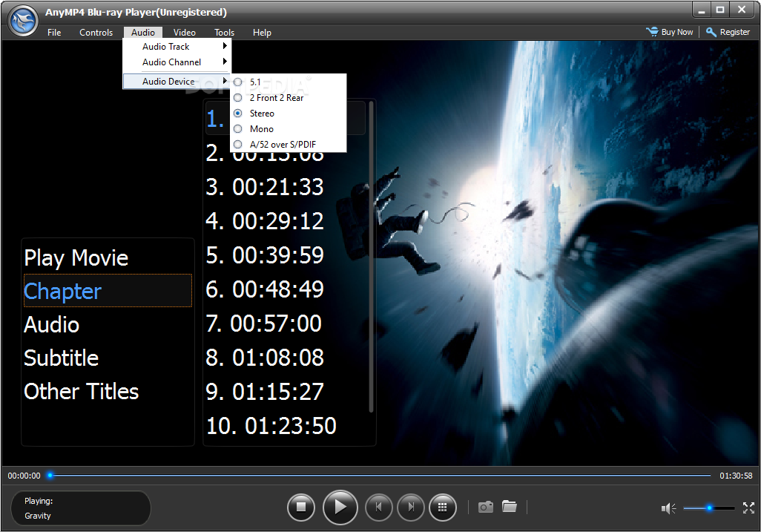Image resolution: width=761 pixels, height=532 pixels.
Task: Open the Video menu
Action: pyautogui.click(x=185, y=33)
